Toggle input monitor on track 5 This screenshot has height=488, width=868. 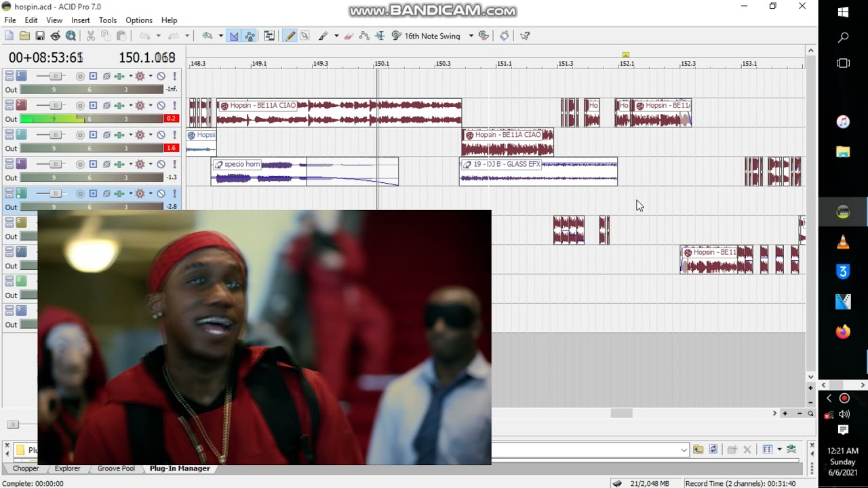pos(93,194)
